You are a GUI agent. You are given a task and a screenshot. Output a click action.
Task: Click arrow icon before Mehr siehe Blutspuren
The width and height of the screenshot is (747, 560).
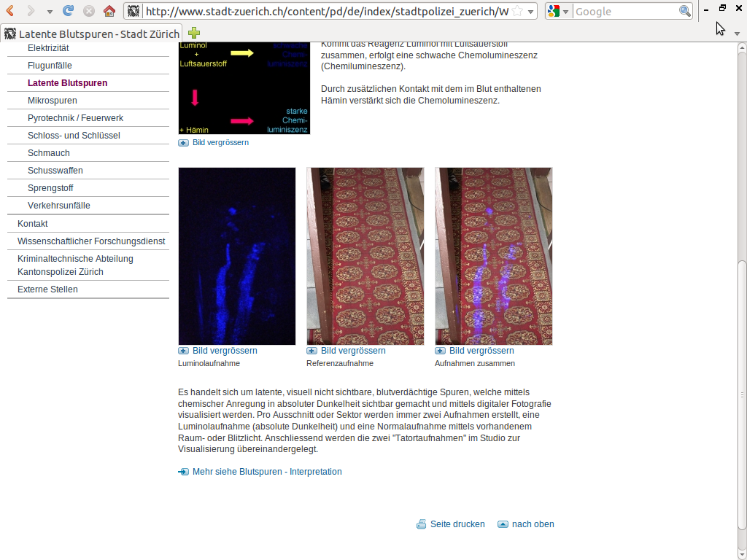pyautogui.click(x=183, y=472)
